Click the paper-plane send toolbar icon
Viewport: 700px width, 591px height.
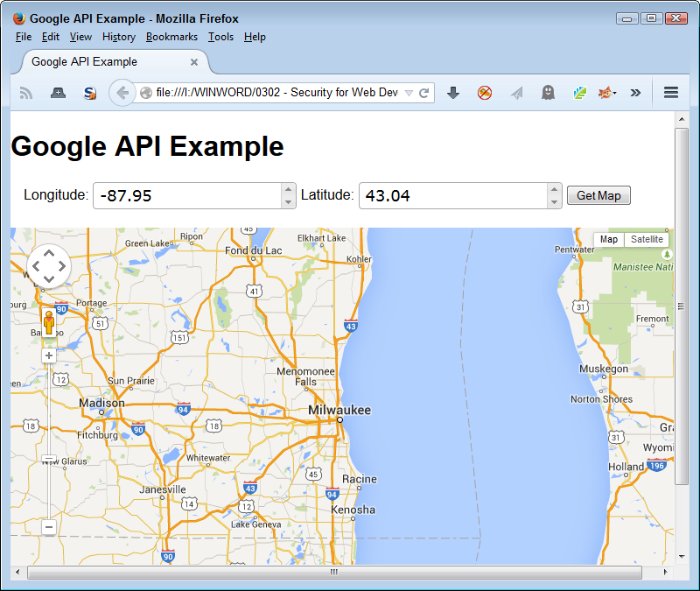coord(516,92)
